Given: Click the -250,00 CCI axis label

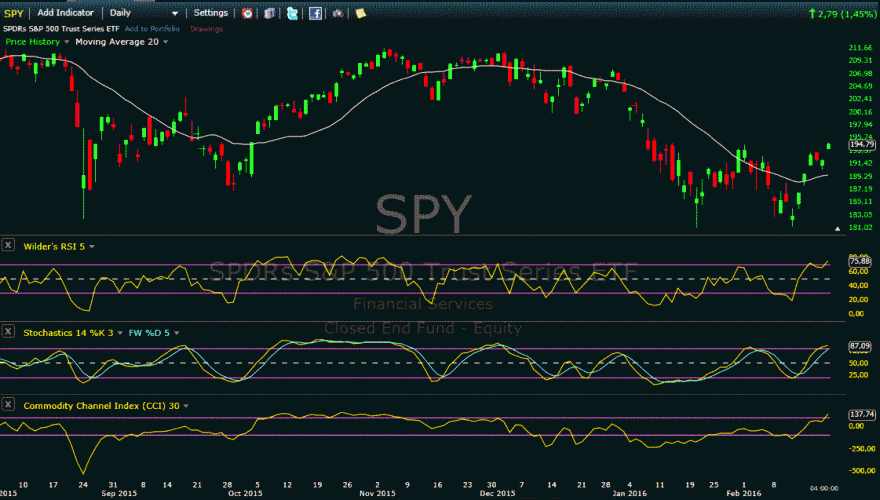Looking at the screenshot, I should point(861,448).
